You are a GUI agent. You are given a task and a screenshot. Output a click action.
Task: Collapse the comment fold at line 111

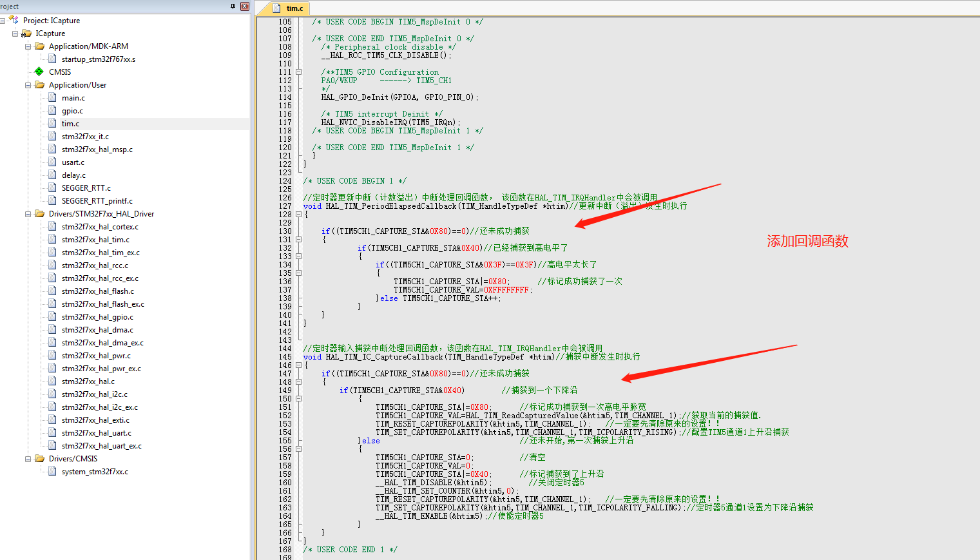pyautogui.click(x=299, y=72)
